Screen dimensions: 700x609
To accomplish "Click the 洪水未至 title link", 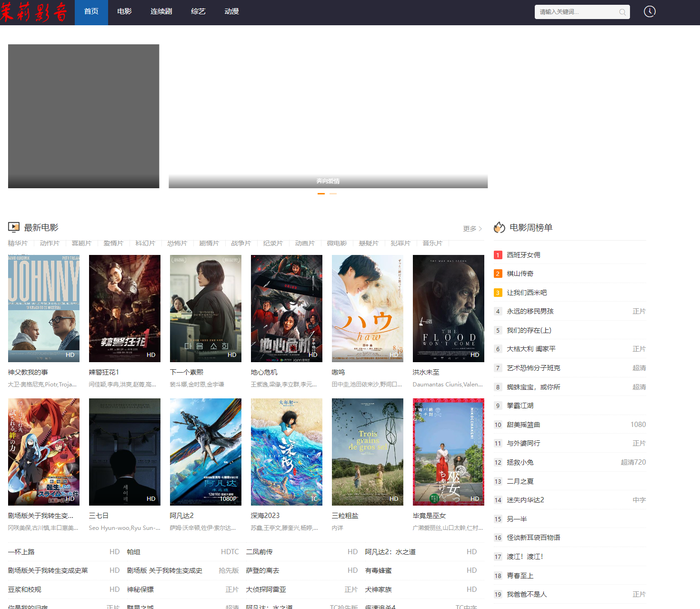I will [426, 372].
